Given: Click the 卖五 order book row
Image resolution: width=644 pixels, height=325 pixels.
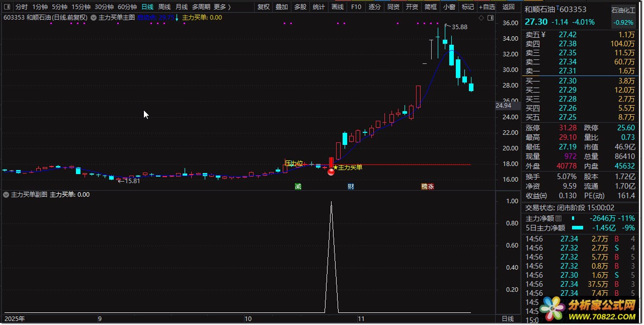Looking at the screenshot, I should (x=580, y=35).
